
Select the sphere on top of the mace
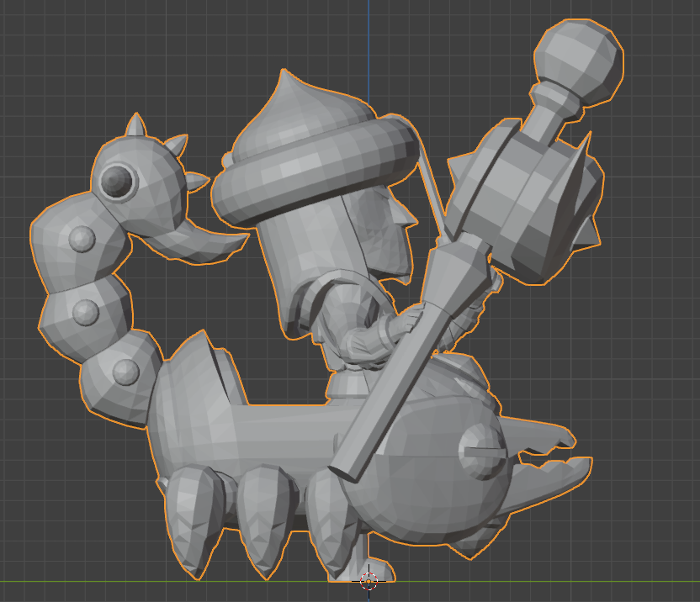[x=580, y=61]
